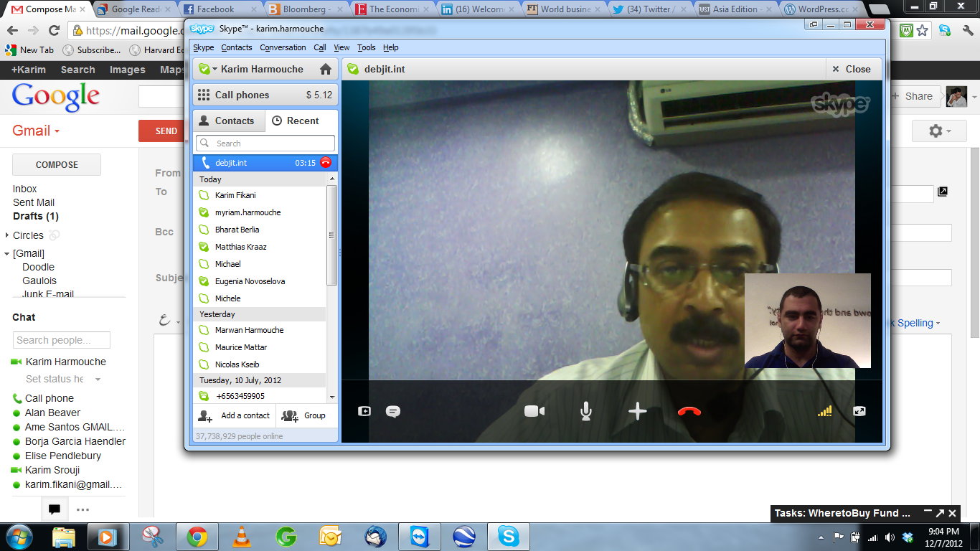Screen dimensions: 980x551
Task: Open the Help menu in Skype
Action: pos(390,47)
